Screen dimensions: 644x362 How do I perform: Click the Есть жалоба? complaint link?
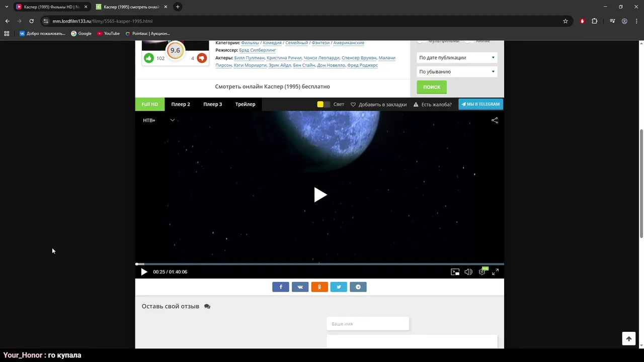[433, 105]
